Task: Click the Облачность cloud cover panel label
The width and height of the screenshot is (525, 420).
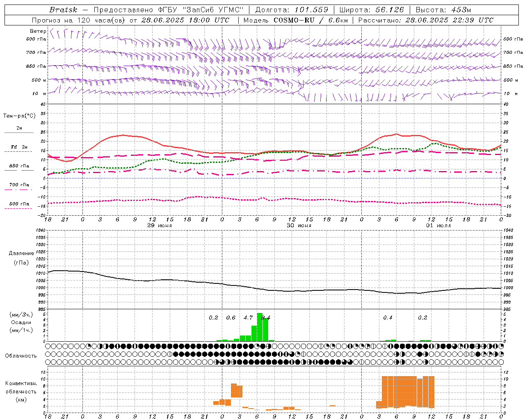Action: (21, 356)
